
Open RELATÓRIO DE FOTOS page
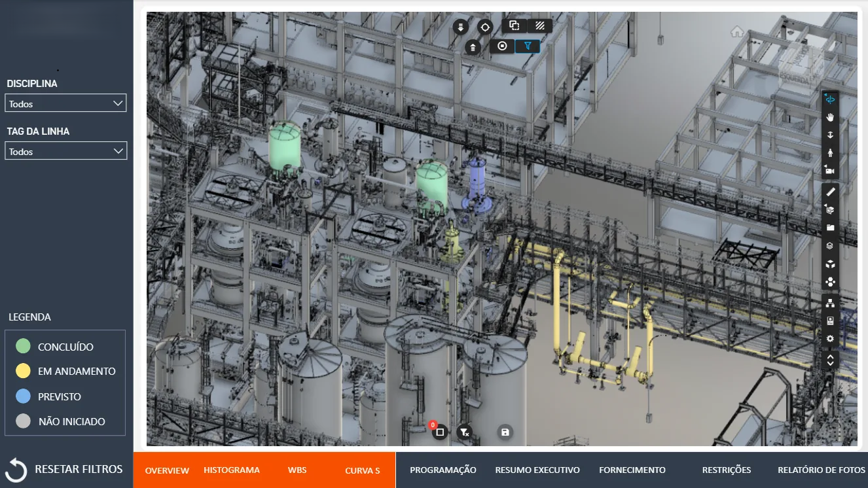pyautogui.click(x=822, y=470)
